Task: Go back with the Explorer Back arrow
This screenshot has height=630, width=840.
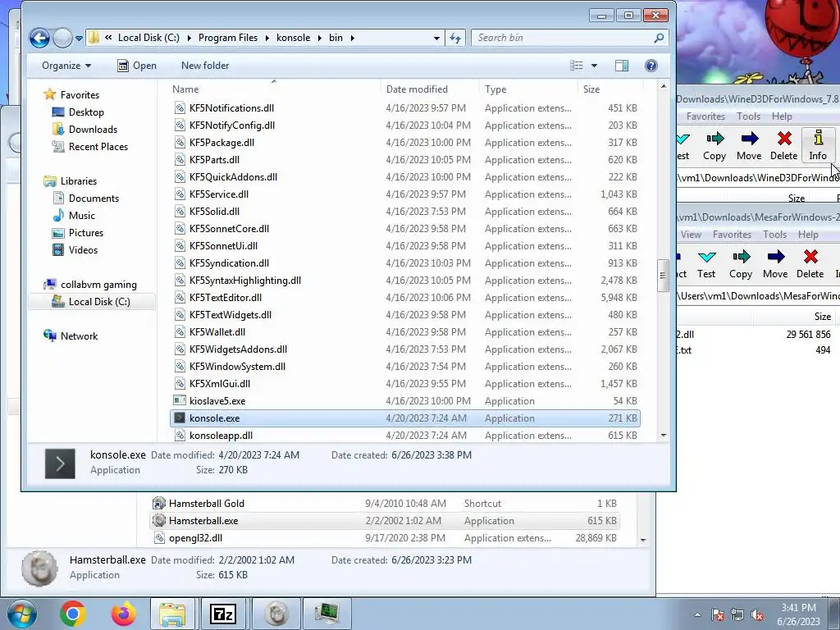Action: pyautogui.click(x=39, y=38)
